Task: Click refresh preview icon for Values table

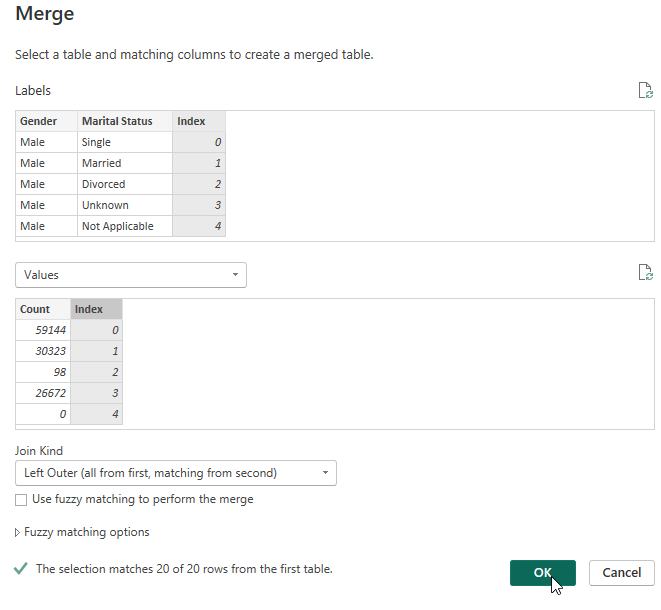Action: [645, 273]
